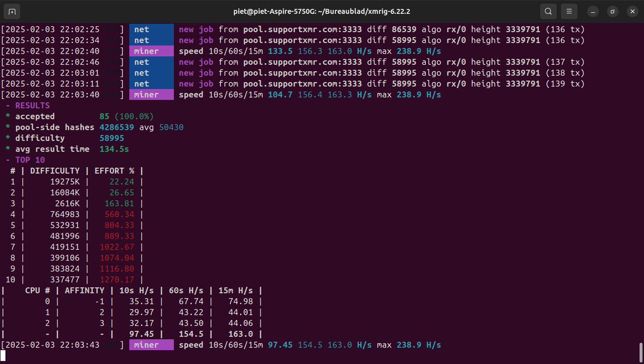
Task: Select 10s speed 104.7 in miner line
Action: tap(280, 95)
